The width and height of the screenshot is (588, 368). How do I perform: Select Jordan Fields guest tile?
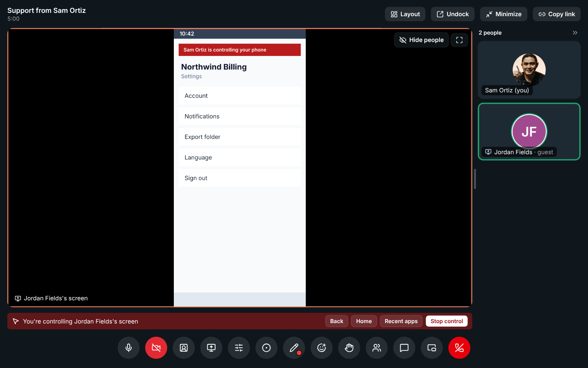529,132
